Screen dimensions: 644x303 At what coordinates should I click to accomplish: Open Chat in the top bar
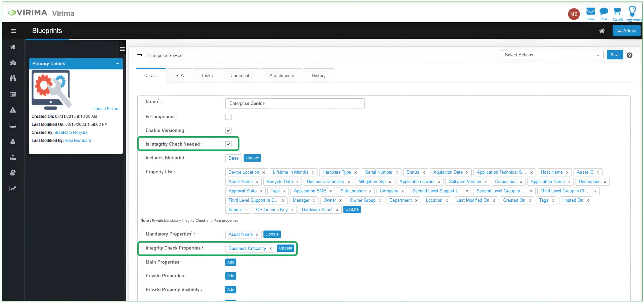click(x=604, y=12)
